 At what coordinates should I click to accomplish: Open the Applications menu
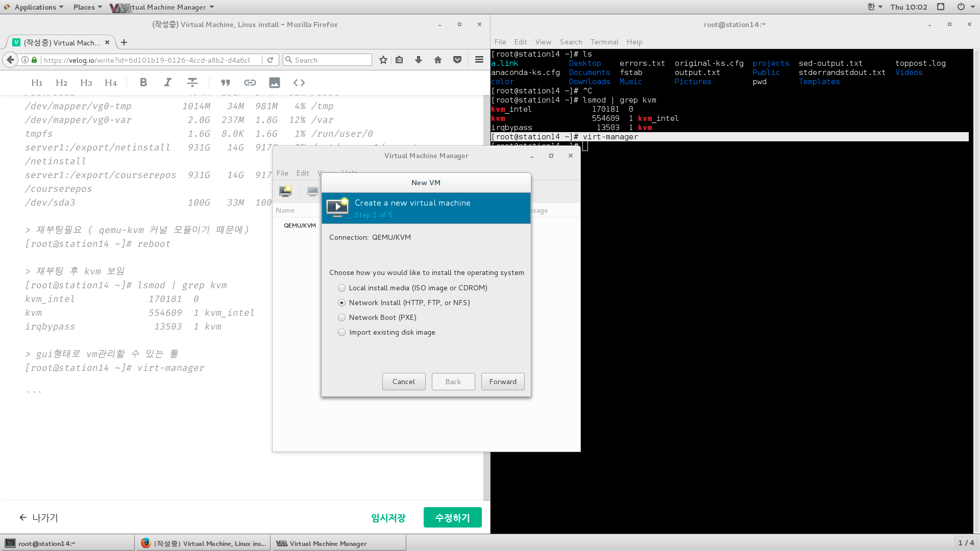point(35,7)
